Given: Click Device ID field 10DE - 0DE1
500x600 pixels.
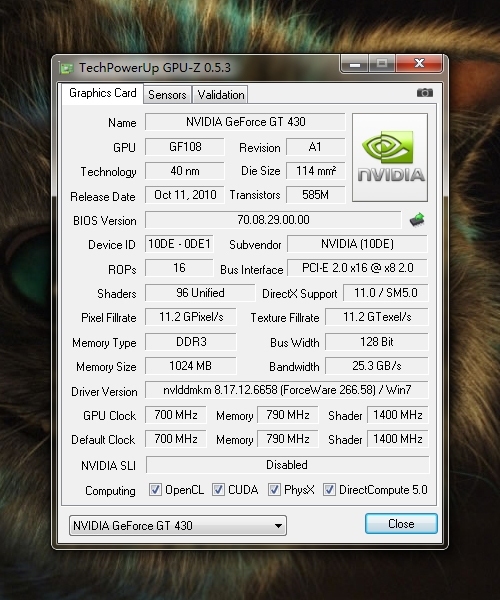Looking at the screenshot, I should click(179, 244).
